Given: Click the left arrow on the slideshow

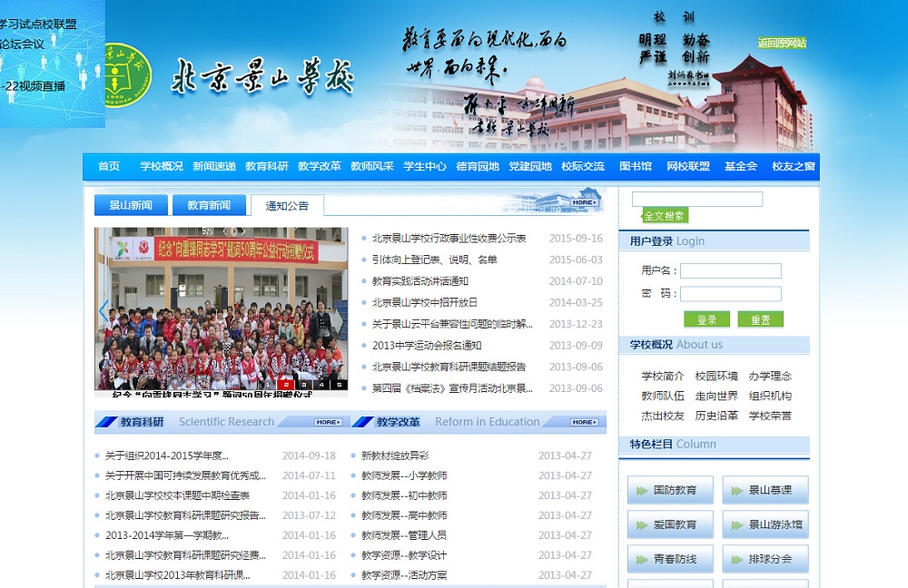Looking at the screenshot, I should pos(104,310).
